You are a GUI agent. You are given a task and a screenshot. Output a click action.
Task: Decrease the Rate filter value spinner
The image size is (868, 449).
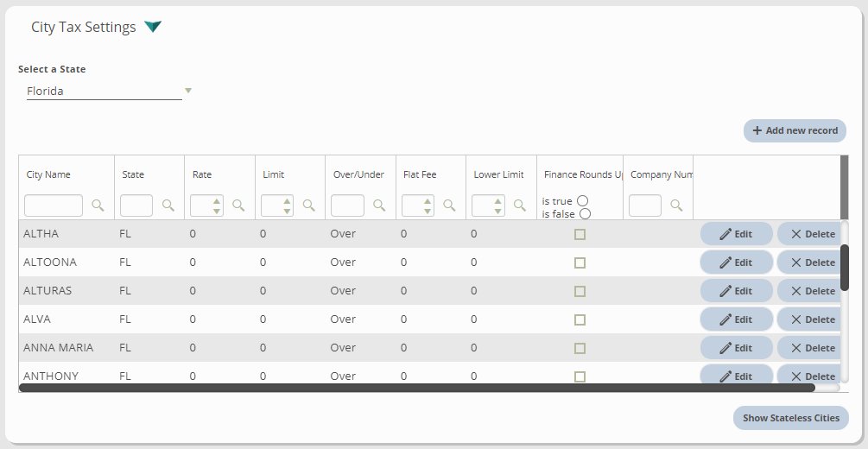point(217,211)
